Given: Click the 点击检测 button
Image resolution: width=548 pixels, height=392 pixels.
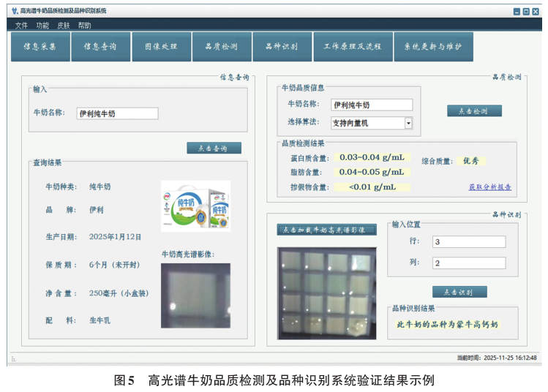Looking at the screenshot, I should coord(474,111).
